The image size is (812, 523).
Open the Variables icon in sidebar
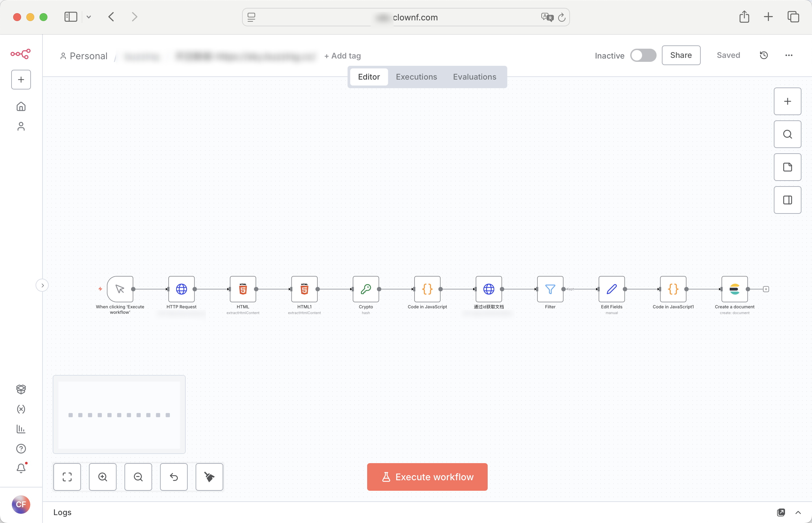pyautogui.click(x=21, y=409)
